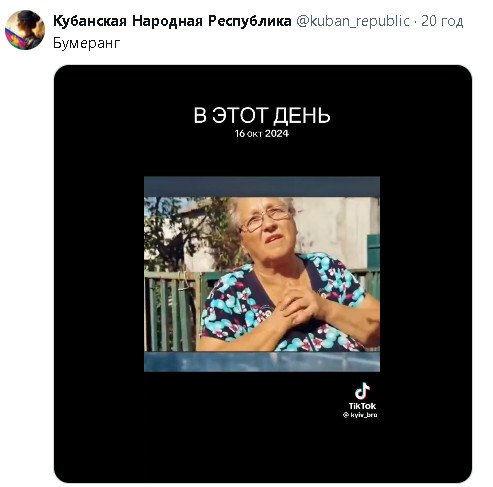Screen dimensions: 493x487
Task: Click the post text "Бумеранг"
Action: tap(87, 43)
